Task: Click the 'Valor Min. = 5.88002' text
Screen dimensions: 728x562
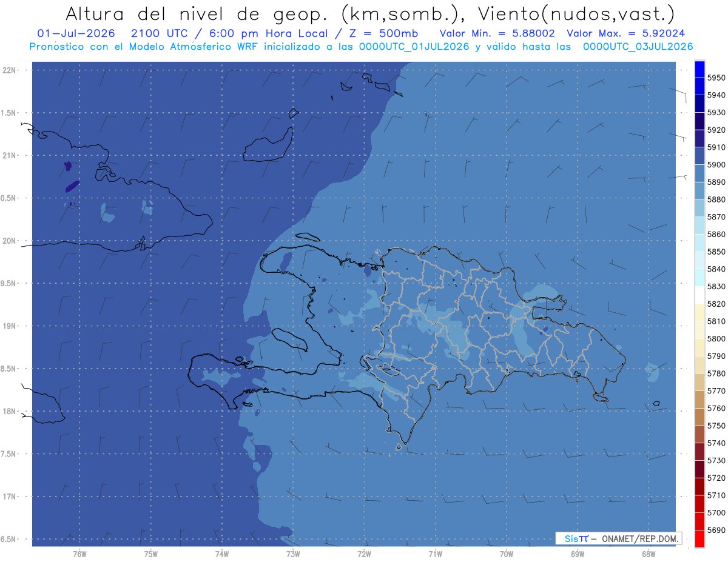Action: coord(497,33)
